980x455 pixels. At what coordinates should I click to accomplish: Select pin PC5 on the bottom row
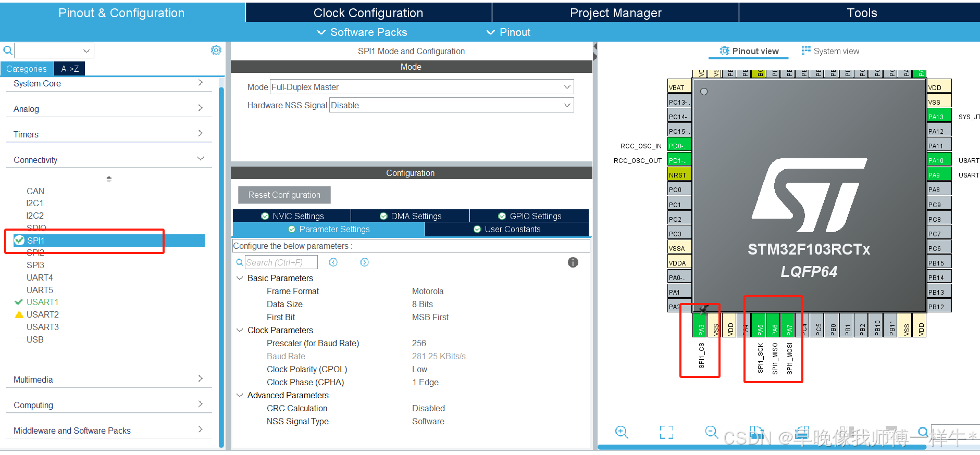(818, 325)
